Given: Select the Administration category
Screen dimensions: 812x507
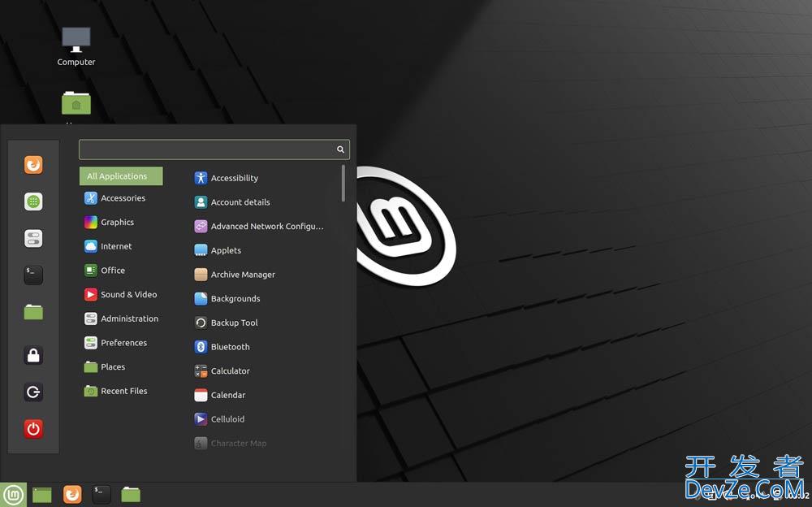Looking at the screenshot, I should pos(121,318).
